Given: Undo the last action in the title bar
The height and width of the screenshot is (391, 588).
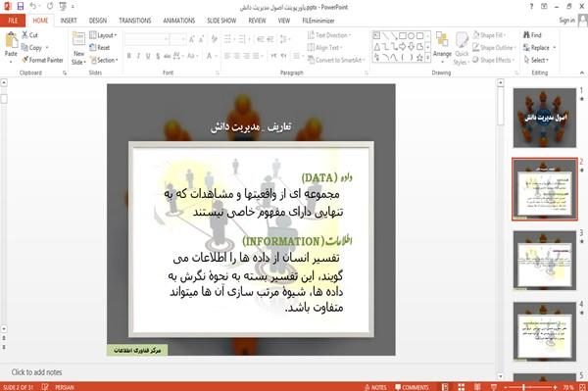Looking at the screenshot, I should pyautogui.click(x=33, y=7).
